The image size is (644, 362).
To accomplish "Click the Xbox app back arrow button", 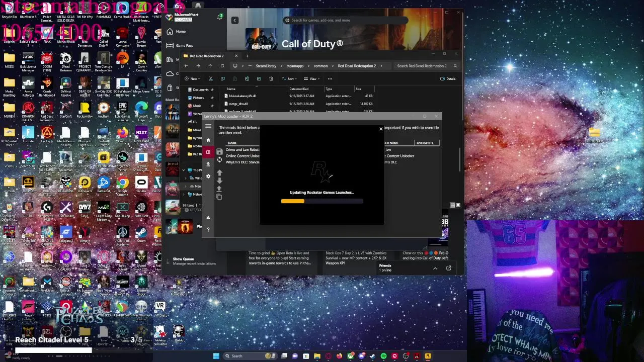I will point(235,20).
